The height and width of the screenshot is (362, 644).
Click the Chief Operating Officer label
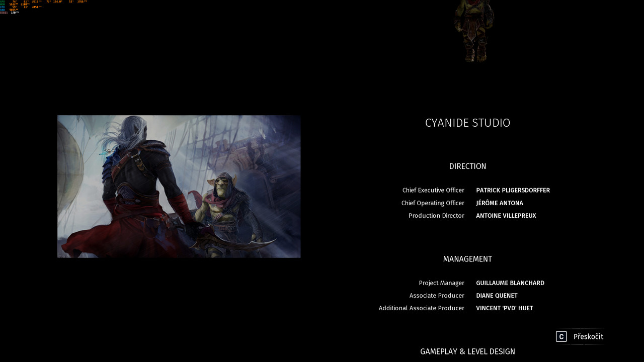tap(433, 203)
